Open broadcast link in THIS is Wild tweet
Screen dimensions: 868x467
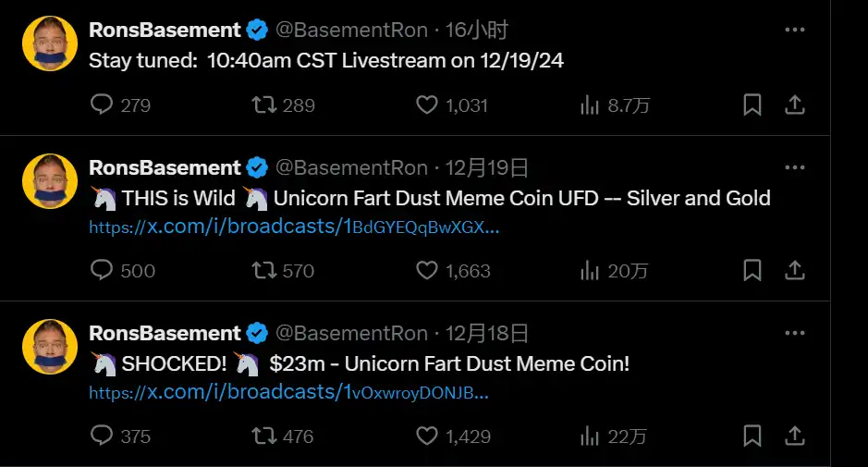(294, 227)
